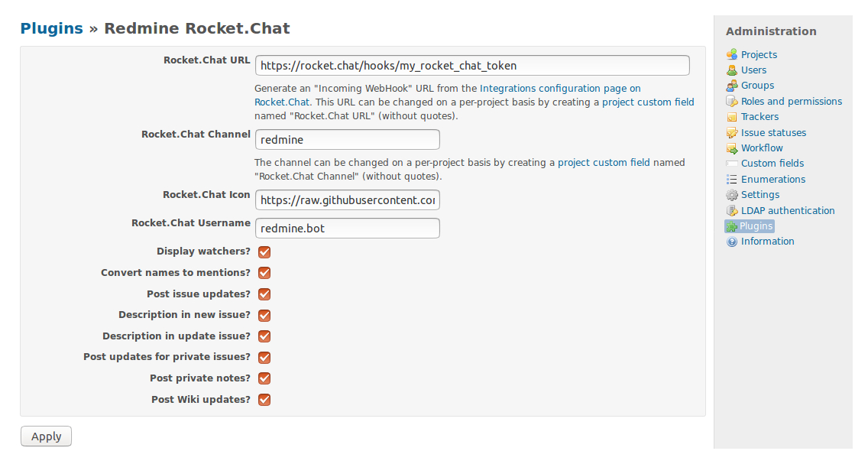Toggle Convert names to mentions checkbox
The image size is (868, 464).
pos(264,273)
